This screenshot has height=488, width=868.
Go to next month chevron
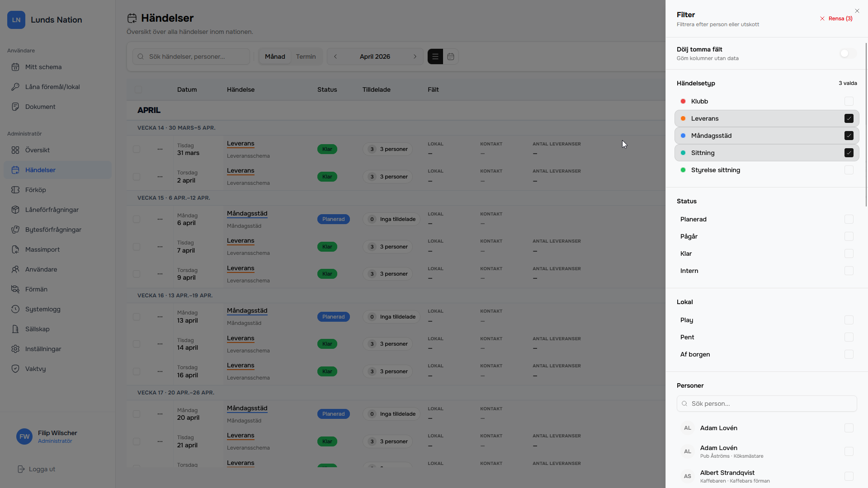point(415,56)
